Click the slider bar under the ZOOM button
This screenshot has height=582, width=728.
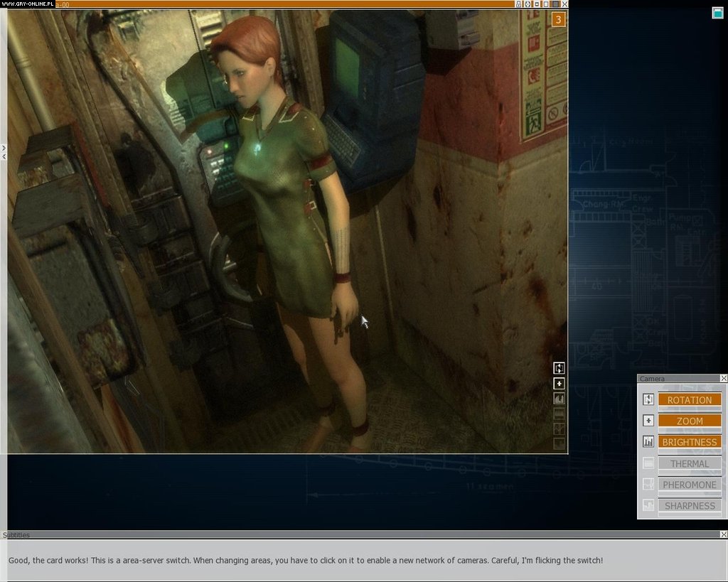click(689, 431)
